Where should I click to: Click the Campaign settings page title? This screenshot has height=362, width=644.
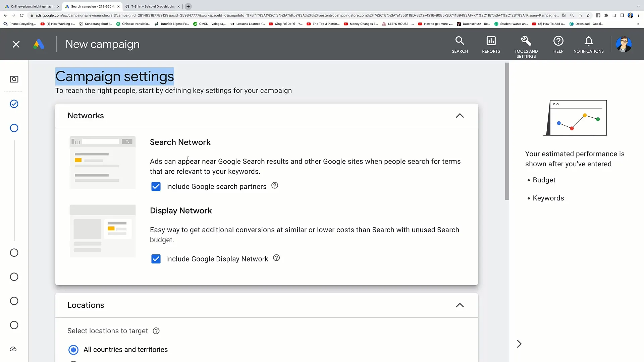coord(115,76)
